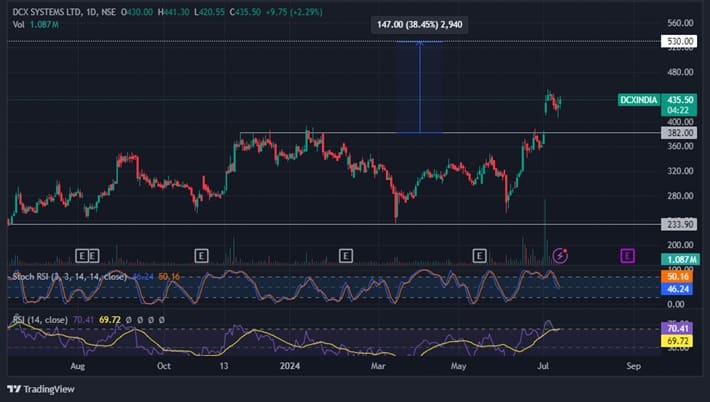
Task: Click the purple 70.41 RSI value label
Action: pyautogui.click(x=680, y=327)
